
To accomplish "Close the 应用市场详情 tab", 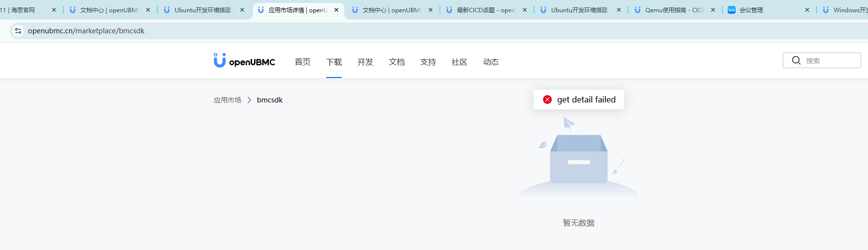I will 336,10.
